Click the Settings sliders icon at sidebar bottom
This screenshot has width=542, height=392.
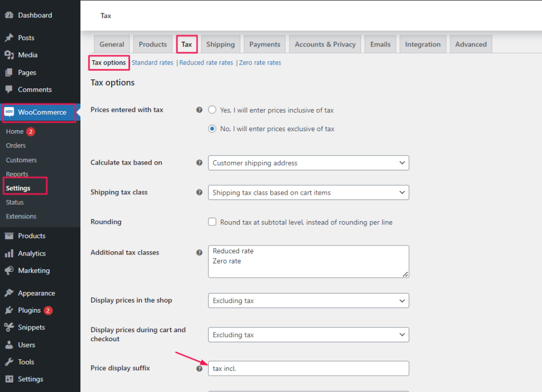[x=9, y=379]
